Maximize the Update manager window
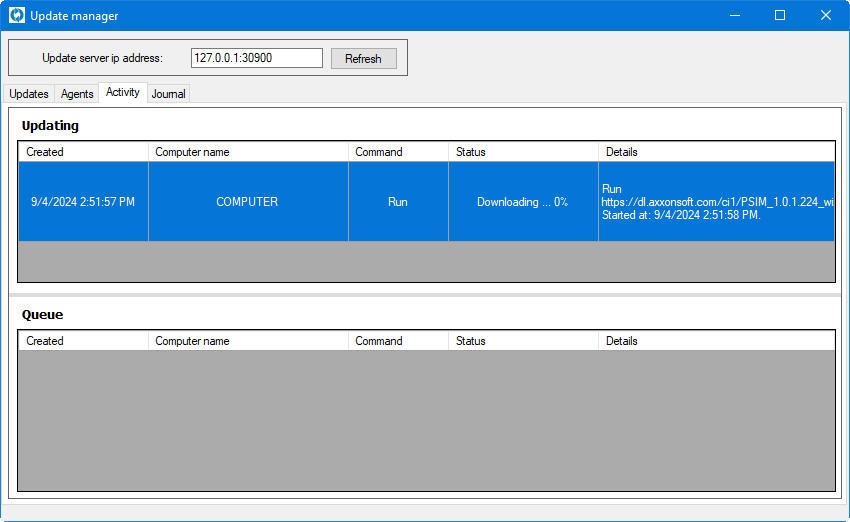The height and width of the screenshot is (522, 850). click(x=780, y=15)
